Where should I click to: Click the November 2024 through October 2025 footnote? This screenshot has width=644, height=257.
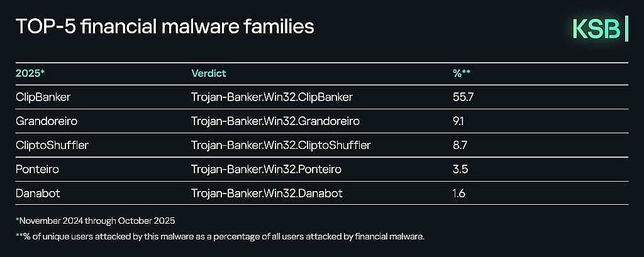[x=96, y=221]
